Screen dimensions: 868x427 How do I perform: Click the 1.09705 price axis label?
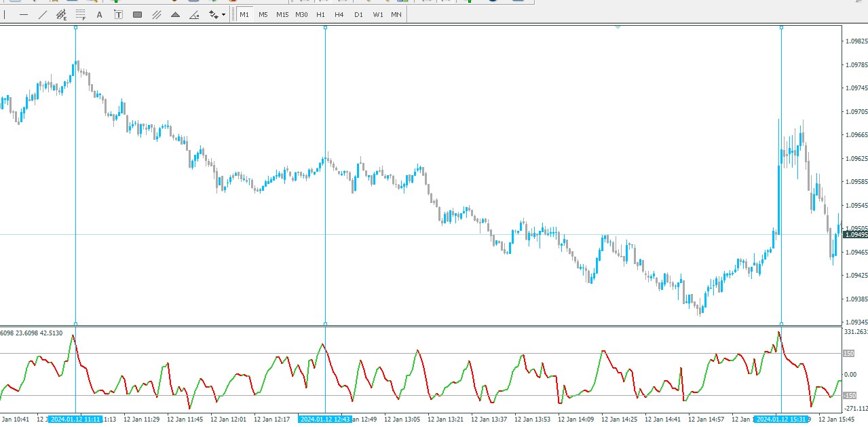[x=856, y=112]
